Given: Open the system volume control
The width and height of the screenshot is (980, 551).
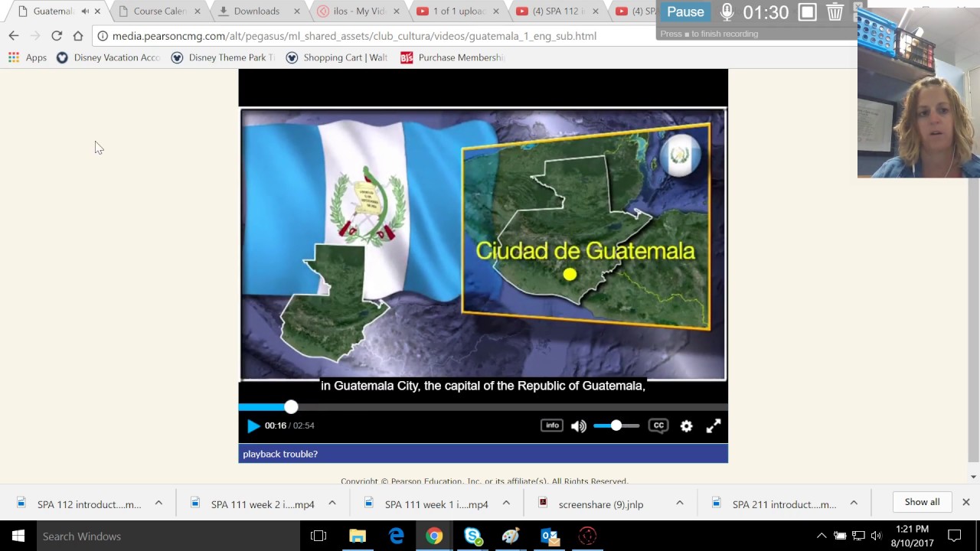Looking at the screenshot, I should (x=877, y=536).
